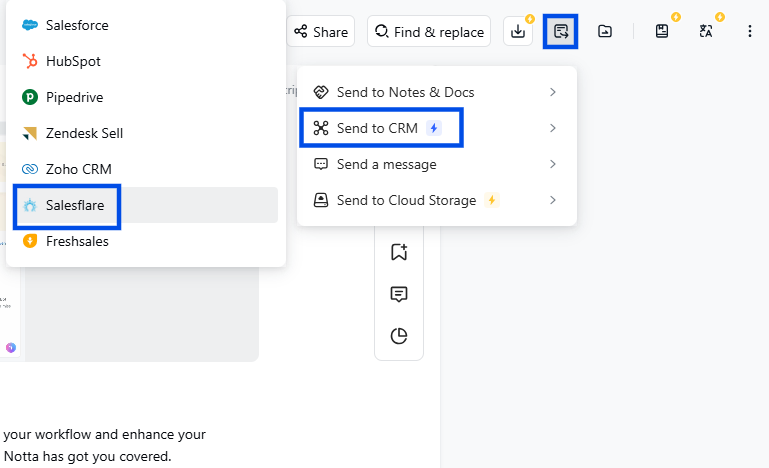The width and height of the screenshot is (769, 468).
Task: Choose Send to Notes & Docs
Action: tap(436, 92)
